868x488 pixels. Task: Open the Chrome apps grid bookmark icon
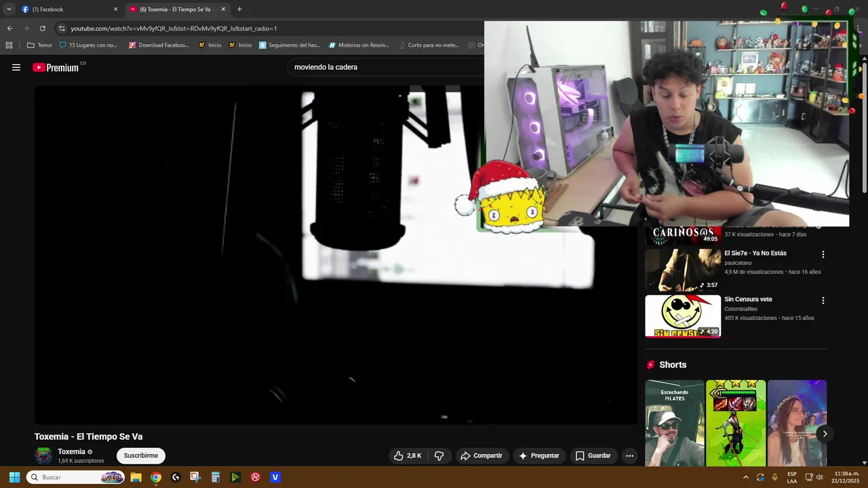point(9,45)
